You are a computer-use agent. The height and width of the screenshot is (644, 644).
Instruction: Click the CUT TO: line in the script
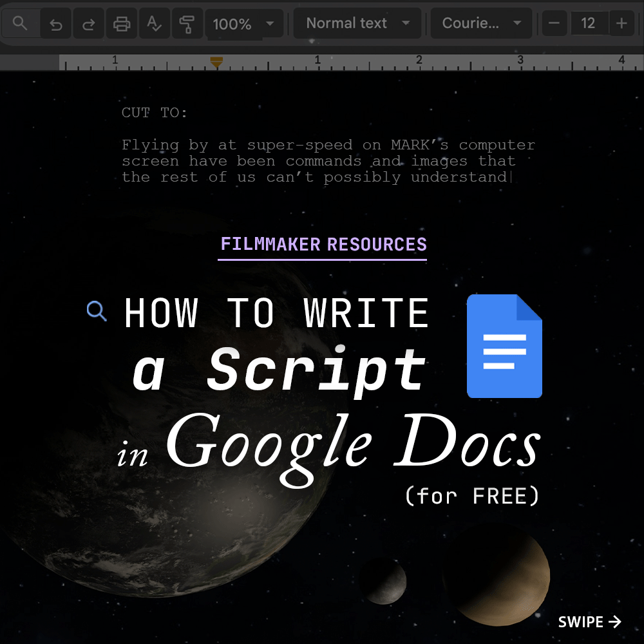point(155,113)
